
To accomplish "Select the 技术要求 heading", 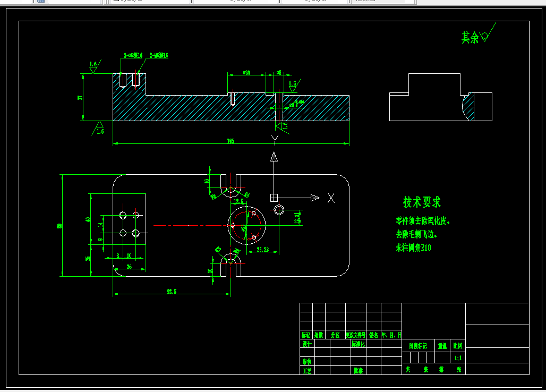I will (422, 202).
